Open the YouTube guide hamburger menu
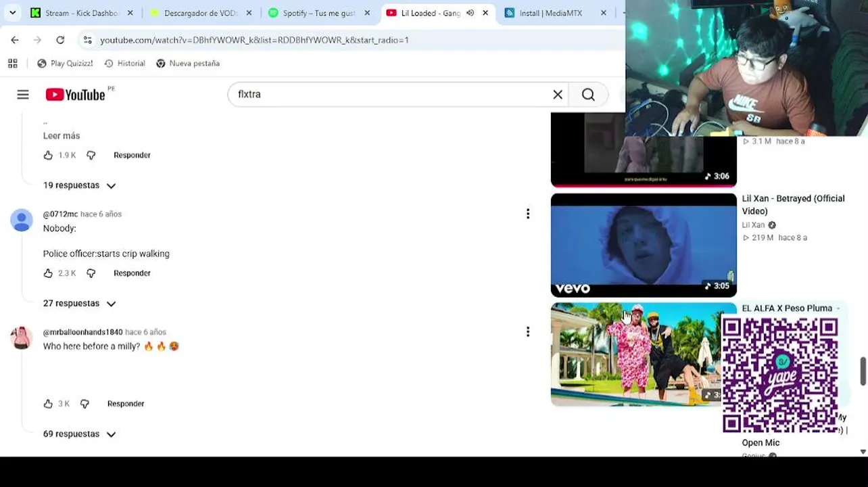The width and height of the screenshot is (868, 487). click(x=23, y=95)
